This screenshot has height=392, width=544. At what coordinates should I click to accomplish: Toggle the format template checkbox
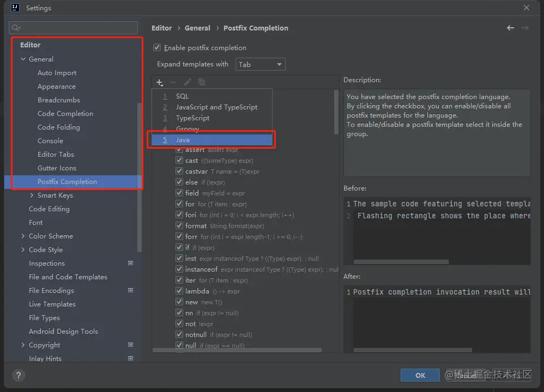179,225
